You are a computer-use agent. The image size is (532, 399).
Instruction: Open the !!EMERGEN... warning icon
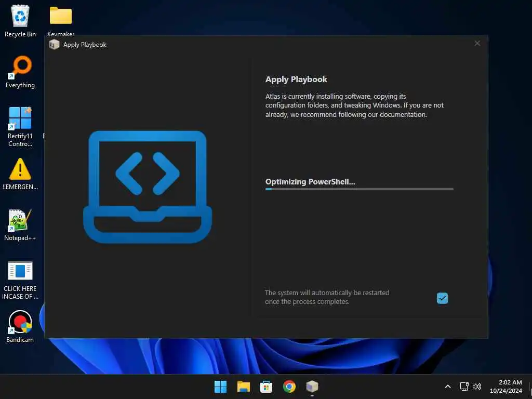(20, 174)
